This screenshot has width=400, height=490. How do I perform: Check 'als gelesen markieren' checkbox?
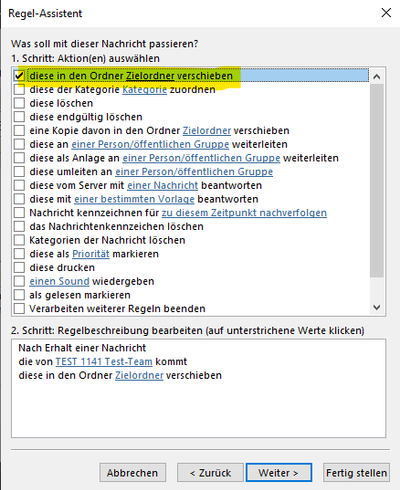pos(19,295)
